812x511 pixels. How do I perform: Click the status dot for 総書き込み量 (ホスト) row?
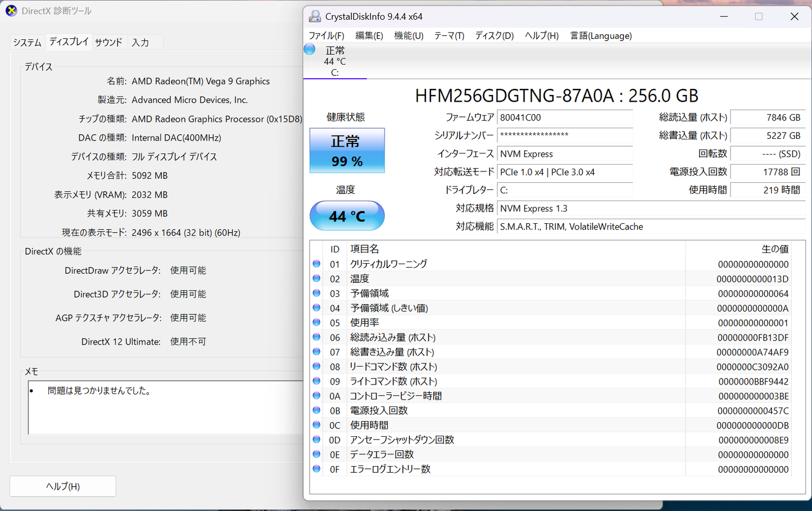pyautogui.click(x=316, y=351)
